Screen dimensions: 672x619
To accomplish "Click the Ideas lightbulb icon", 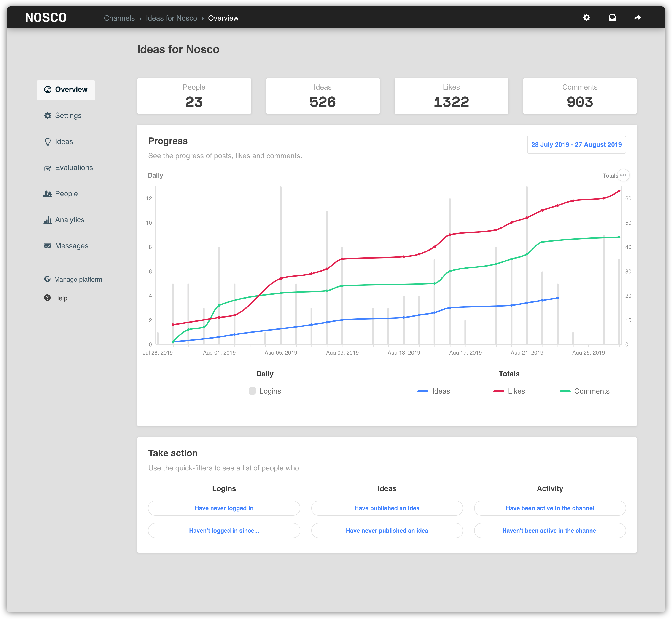I will pos(48,142).
